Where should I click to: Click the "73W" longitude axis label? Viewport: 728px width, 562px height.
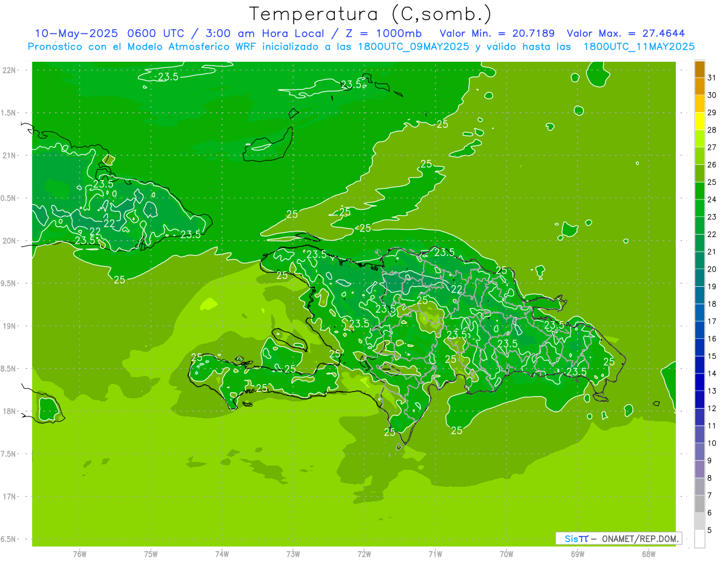point(293,554)
